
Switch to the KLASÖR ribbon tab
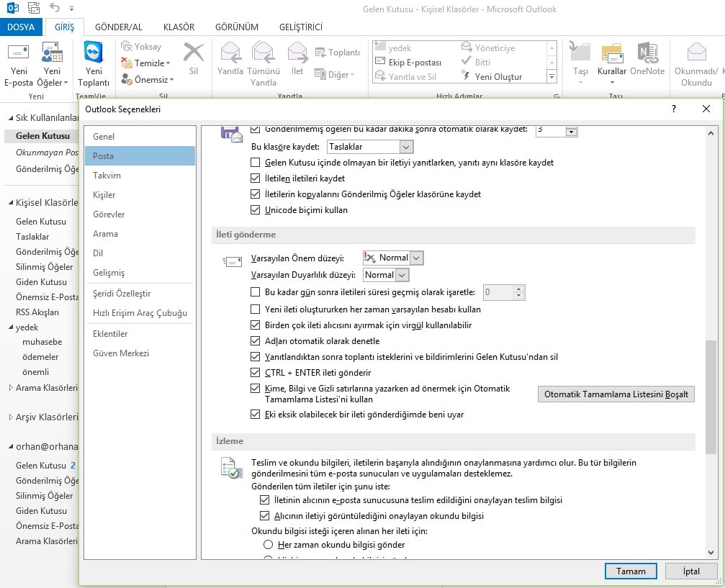click(x=179, y=27)
